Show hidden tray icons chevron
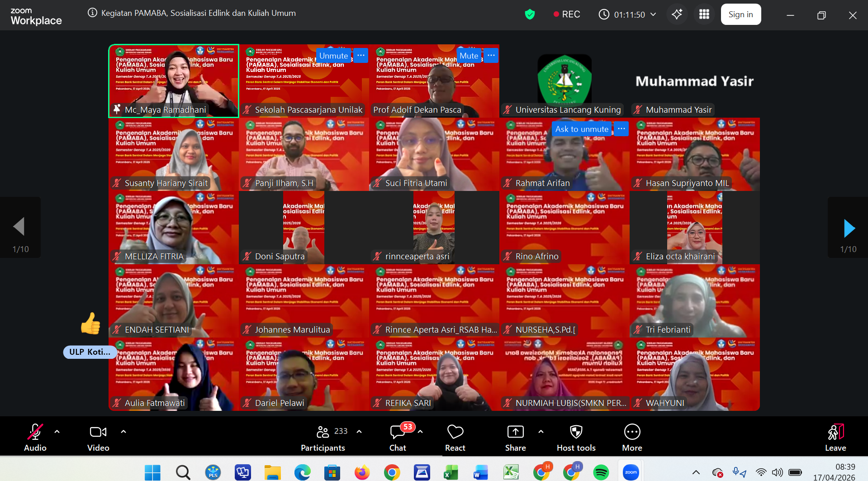This screenshot has width=868, height=481. 696,472
